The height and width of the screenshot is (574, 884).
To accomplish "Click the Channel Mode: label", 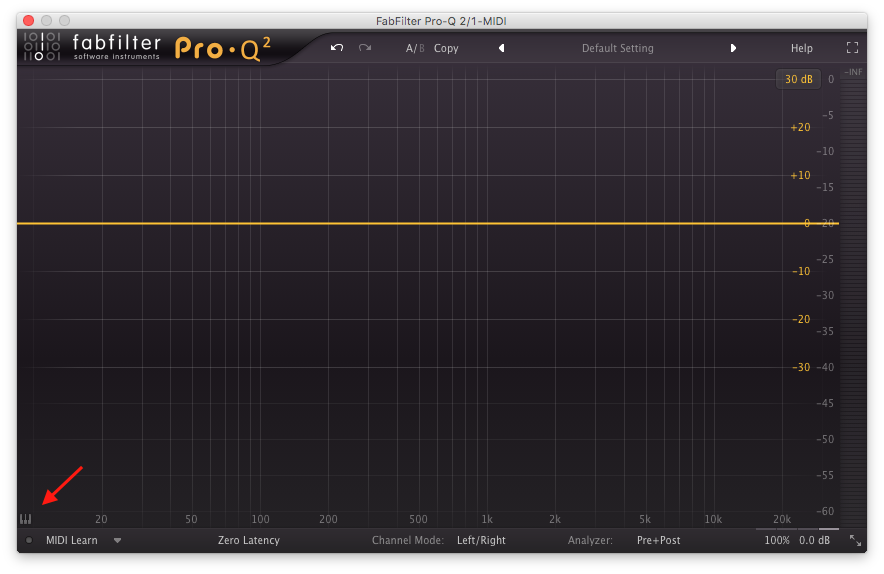I will (408, 540).
